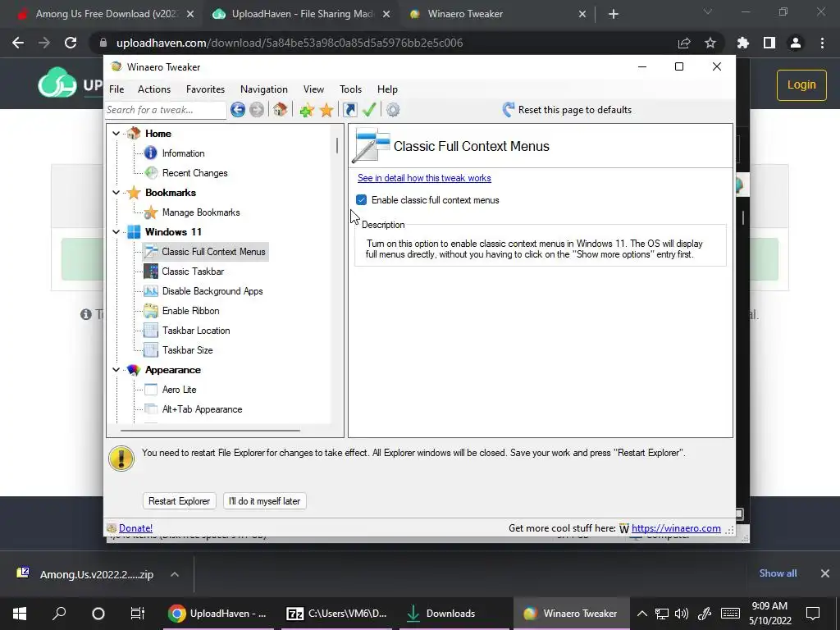Viewport: 840px width, 630px height.
Task: Add bookmark with the green plus star icon
Action: tap(307, 111)
